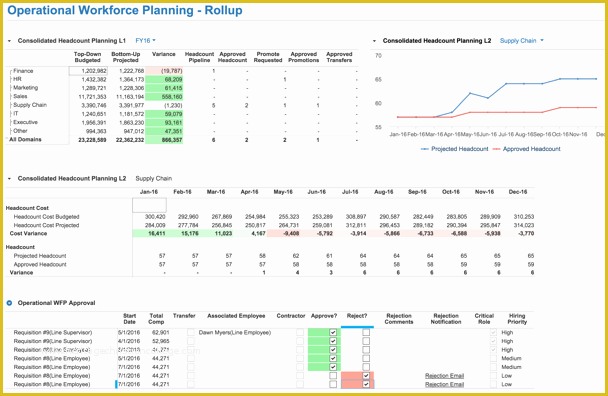Select the Supply Chain row in L1 table
The height and width of the screenshot is (396, 608).
[x=30, y=105]
